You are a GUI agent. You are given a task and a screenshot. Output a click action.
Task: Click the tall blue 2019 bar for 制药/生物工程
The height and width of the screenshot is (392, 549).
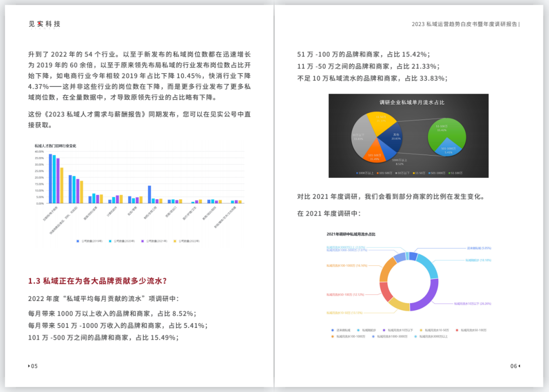tap(149, 194)
